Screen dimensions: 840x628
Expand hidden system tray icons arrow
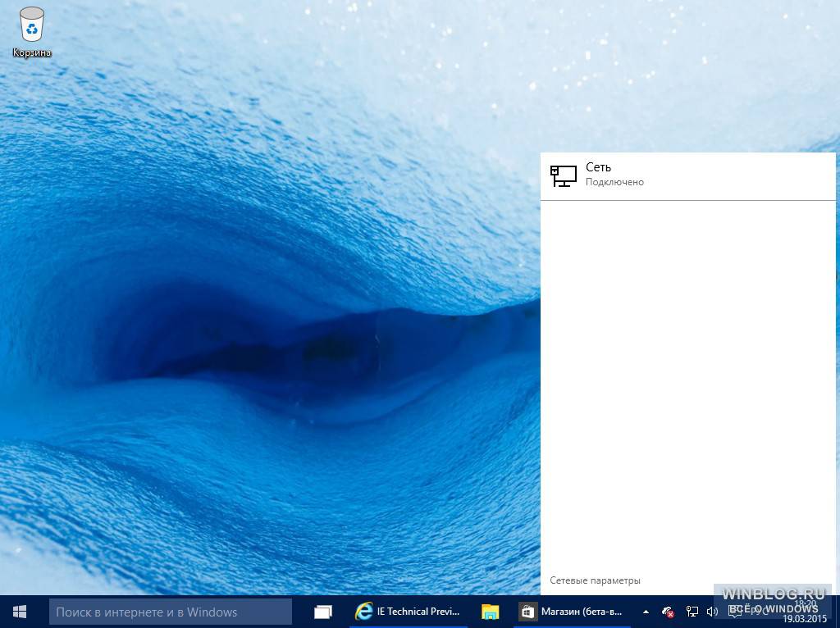(x=646, y=612)
